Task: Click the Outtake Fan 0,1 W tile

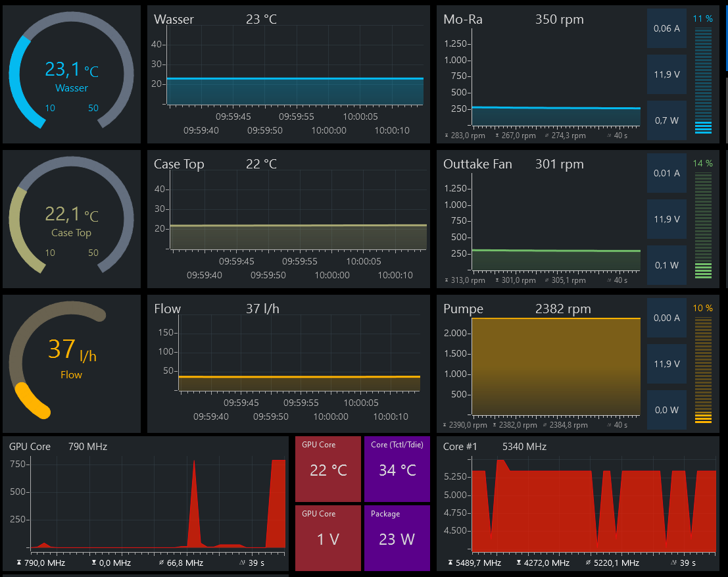Action: tap(667, 265)
